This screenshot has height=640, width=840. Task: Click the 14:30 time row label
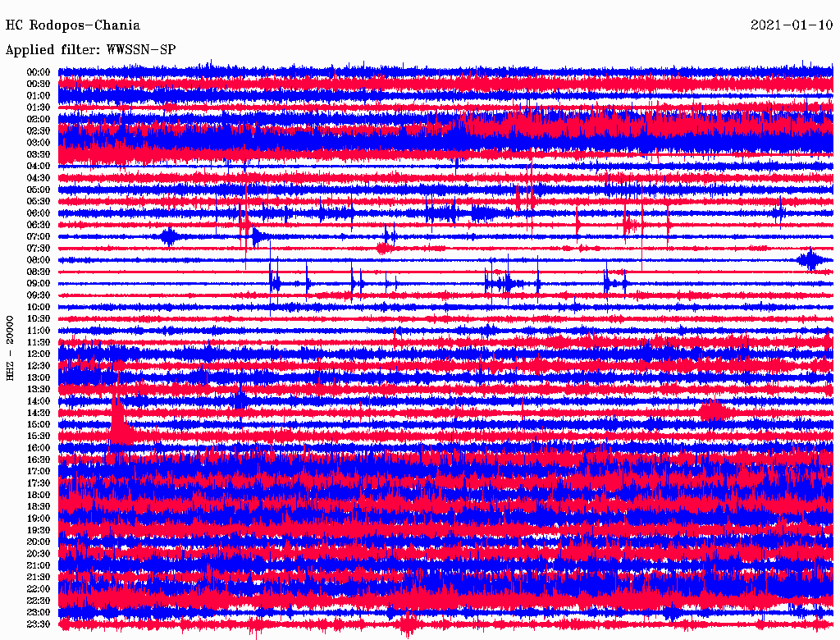tap(39, 413)
